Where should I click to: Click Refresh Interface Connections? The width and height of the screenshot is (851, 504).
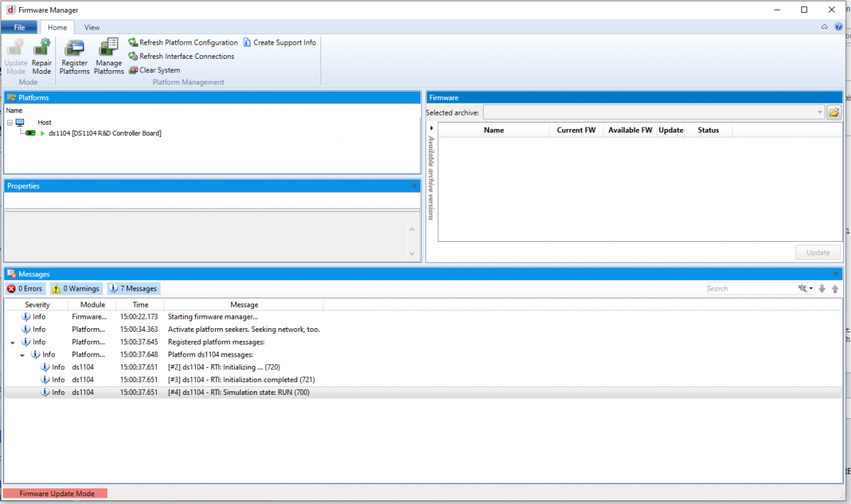(181, 56)
